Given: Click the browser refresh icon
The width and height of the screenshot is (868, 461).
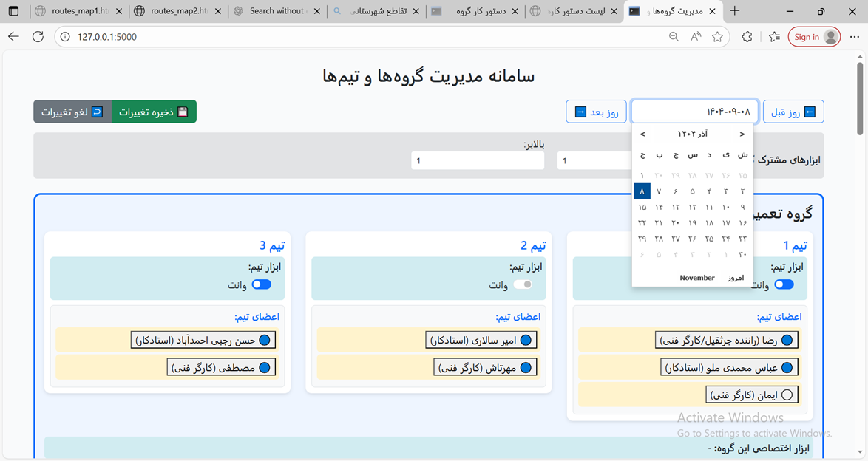Looking at the screenshot, I should coord(38,37).
